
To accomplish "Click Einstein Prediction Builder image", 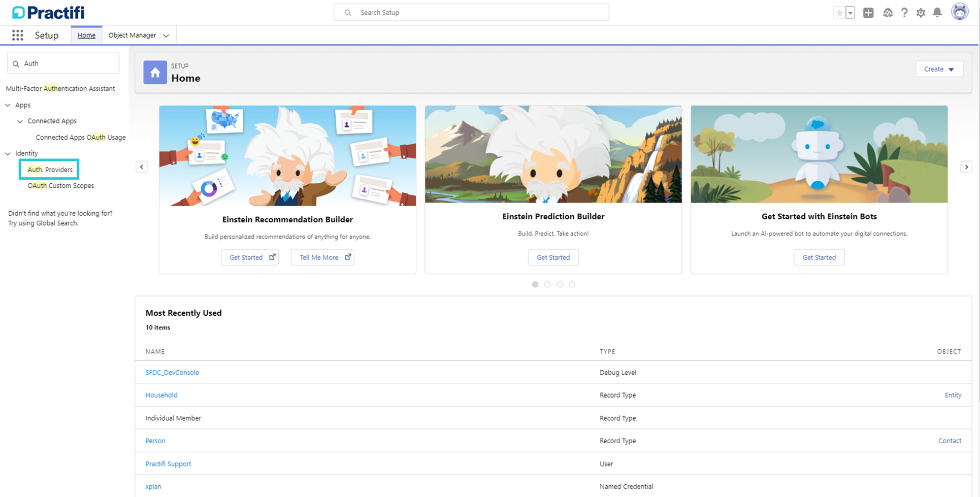I will 553,154.
